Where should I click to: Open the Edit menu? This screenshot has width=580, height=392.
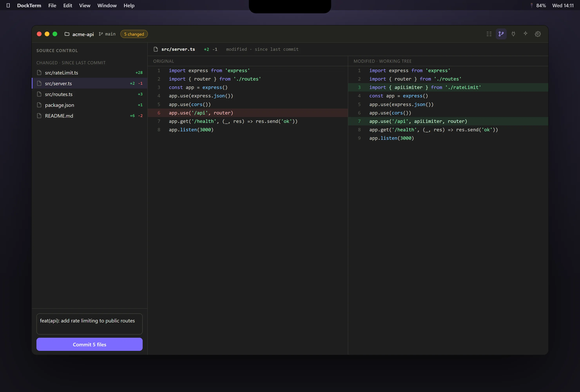point(68,5)
